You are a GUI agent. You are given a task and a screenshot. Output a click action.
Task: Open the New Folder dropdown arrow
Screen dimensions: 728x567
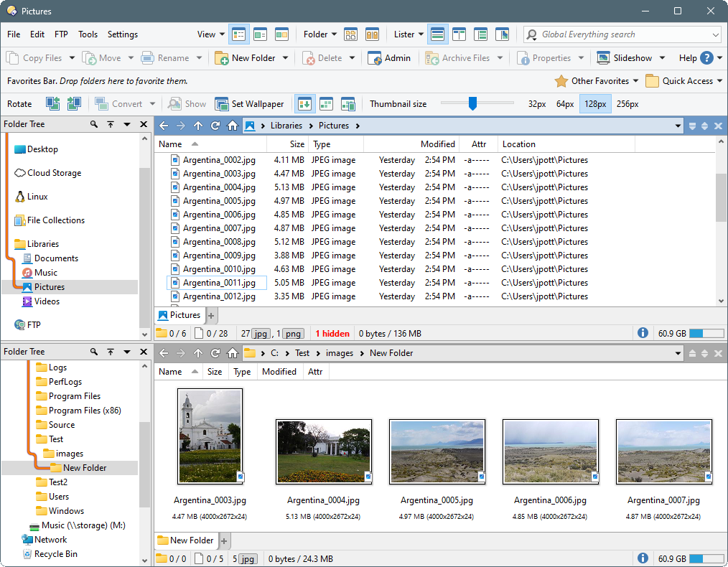[x=285, y=58]
